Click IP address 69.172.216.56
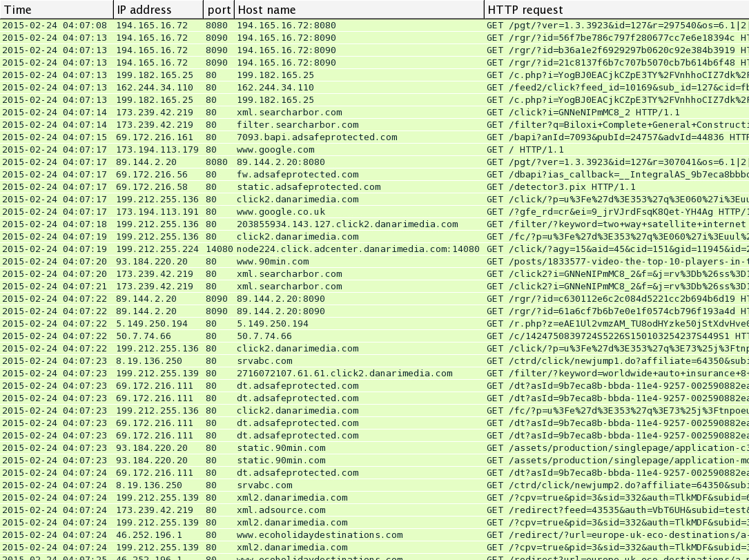The width and height of the screenshot is (749, 560). pos(152,175)
